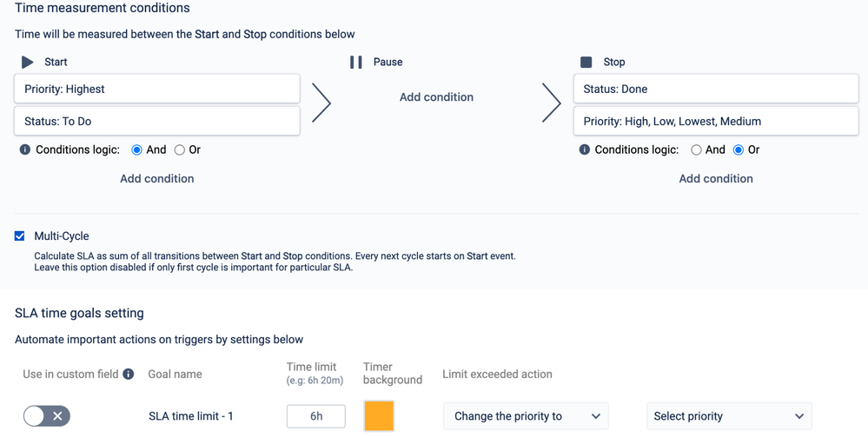Open the Priority: Highest start condition
868x438 pixels.
[157, 89]
